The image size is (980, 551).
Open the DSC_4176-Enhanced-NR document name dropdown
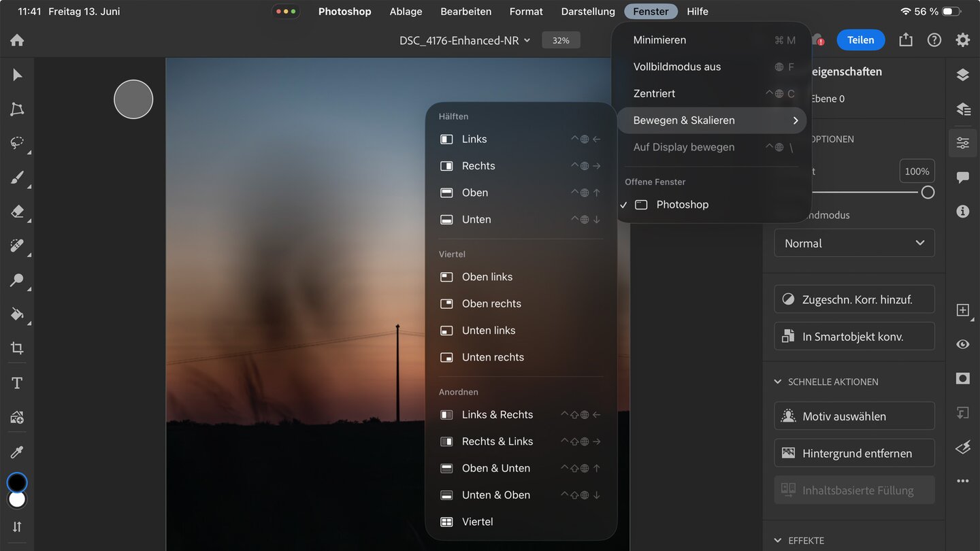(x=464, y=40)
